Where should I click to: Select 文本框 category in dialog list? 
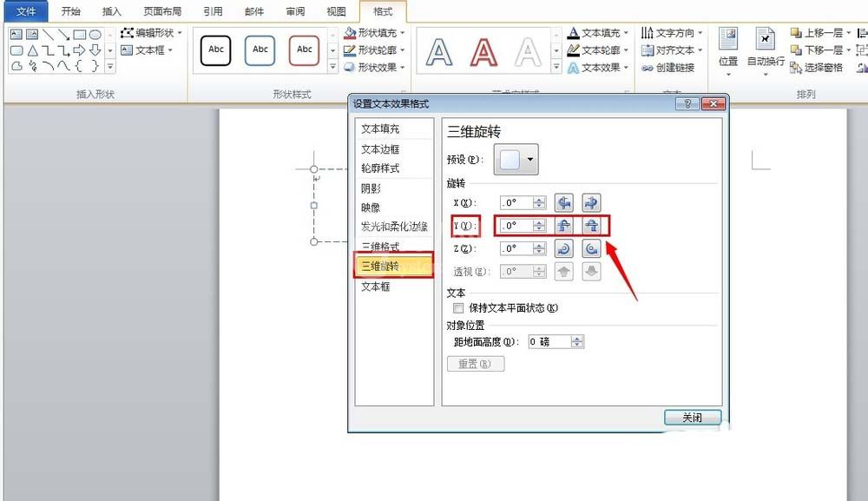coord(393,287)
